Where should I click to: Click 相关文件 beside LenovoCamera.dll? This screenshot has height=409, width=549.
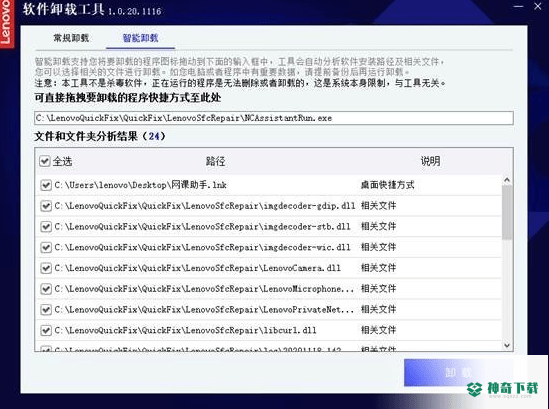[378, 268]
